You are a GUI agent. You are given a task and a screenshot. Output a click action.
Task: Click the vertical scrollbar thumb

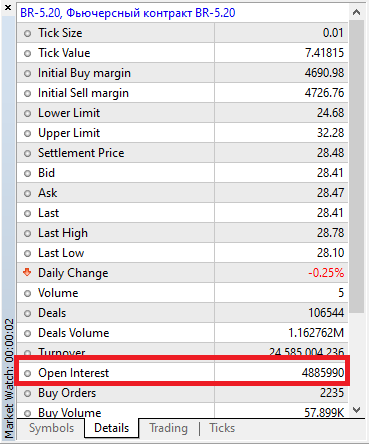(x=356, y=166)
